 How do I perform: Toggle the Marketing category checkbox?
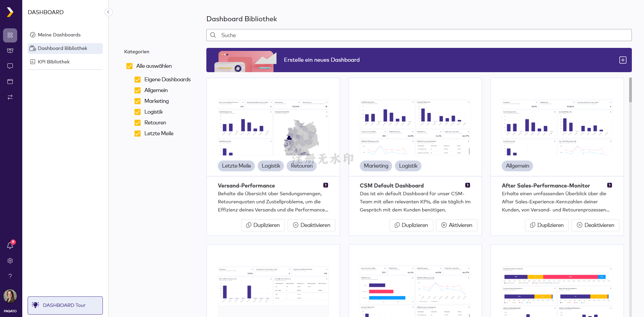pos(138,101)
